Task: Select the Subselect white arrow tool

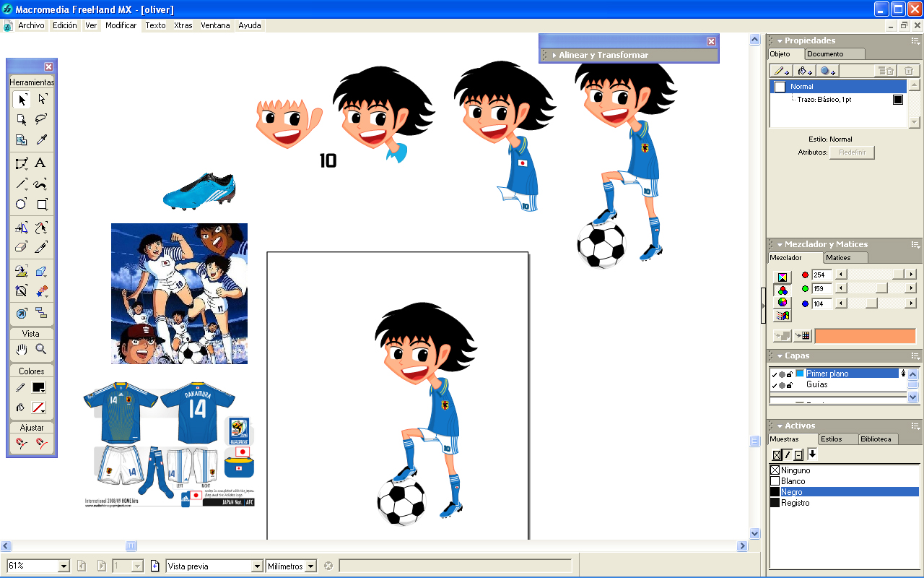Action: pos(42,100)
